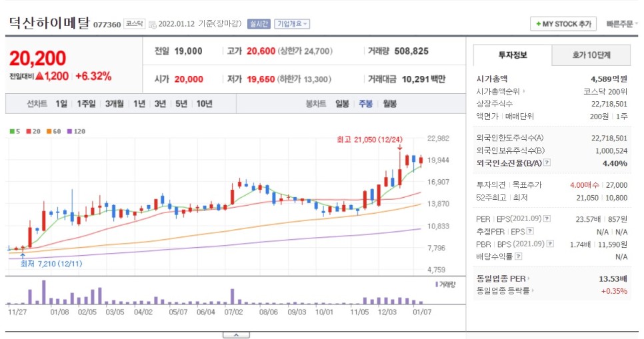Click 실시간 button
The height and width of the screenshot is (339, 644).
(x=259, y=24)
